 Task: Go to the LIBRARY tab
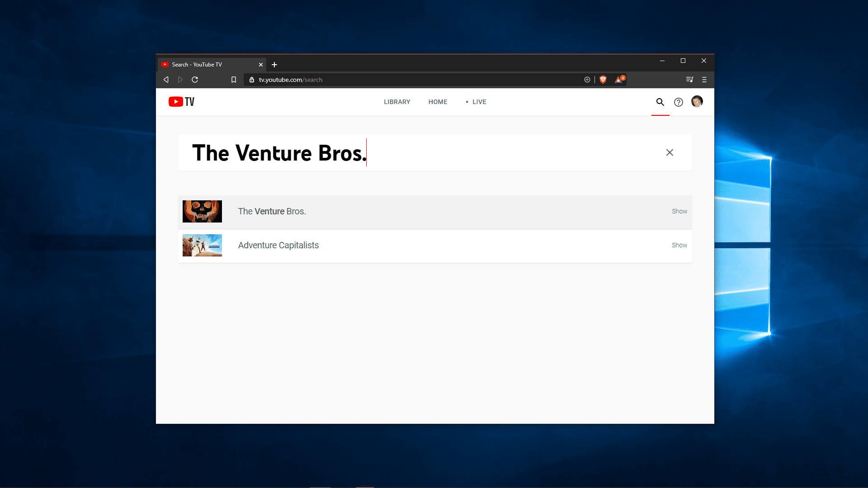pos(397,102)
